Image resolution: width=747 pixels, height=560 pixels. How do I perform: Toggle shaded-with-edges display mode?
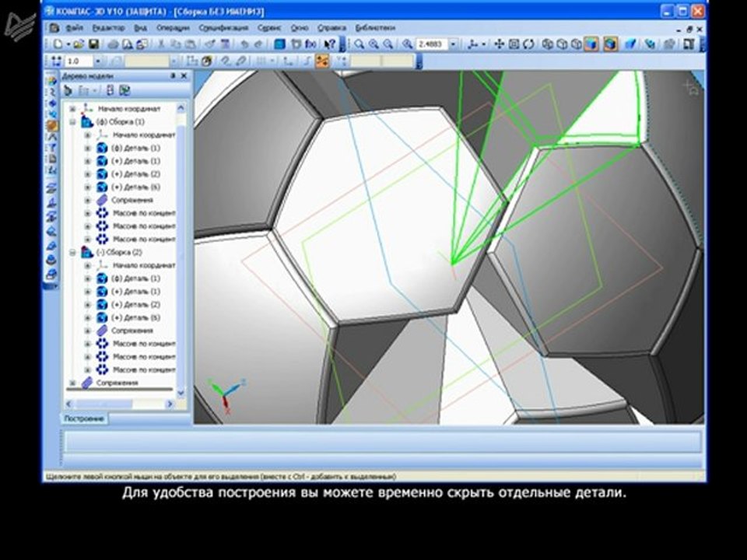click(x=610, y=44)
